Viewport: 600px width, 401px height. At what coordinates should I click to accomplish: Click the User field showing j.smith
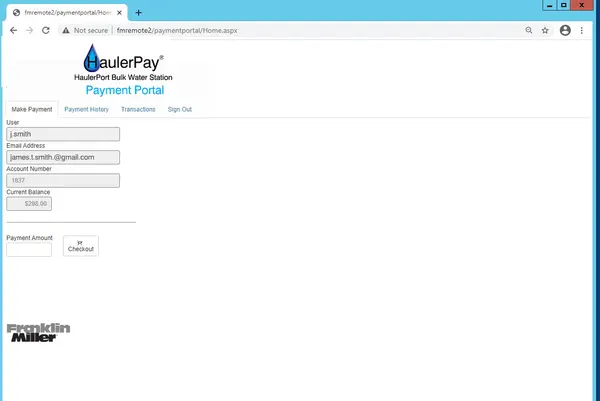tap(63, 134)
